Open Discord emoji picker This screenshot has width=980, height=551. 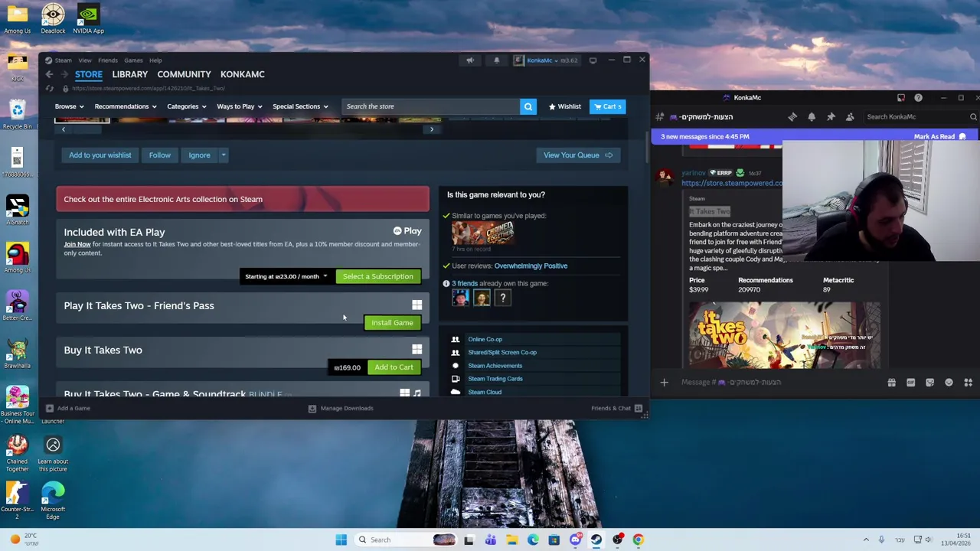tap(949, 382)
